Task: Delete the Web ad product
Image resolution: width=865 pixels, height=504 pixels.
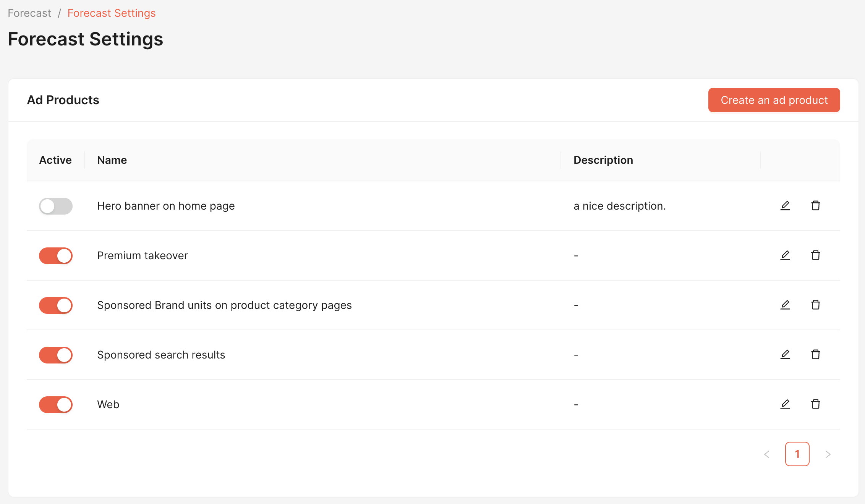Action: click(x=815, y=404)
